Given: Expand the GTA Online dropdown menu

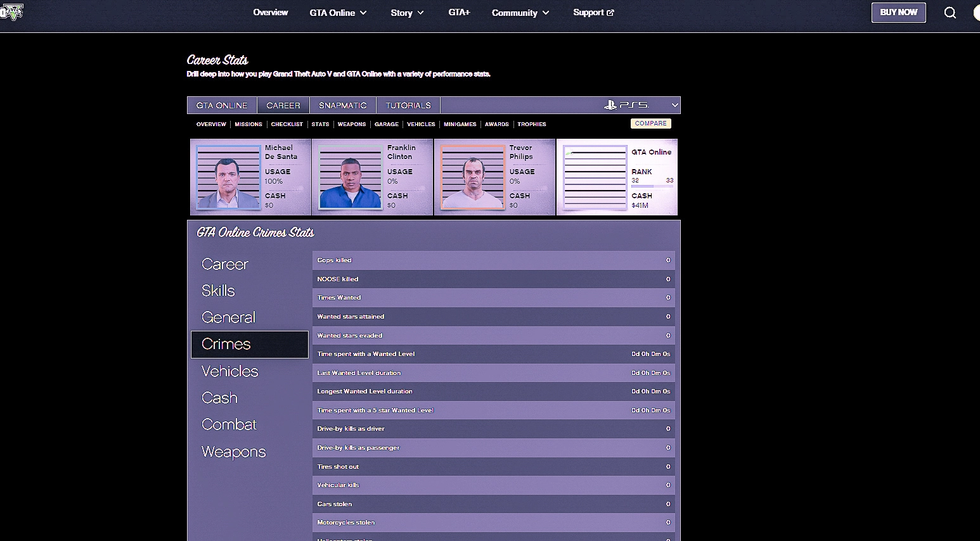Looking at the screenshot, I should (x=338, y=13).
